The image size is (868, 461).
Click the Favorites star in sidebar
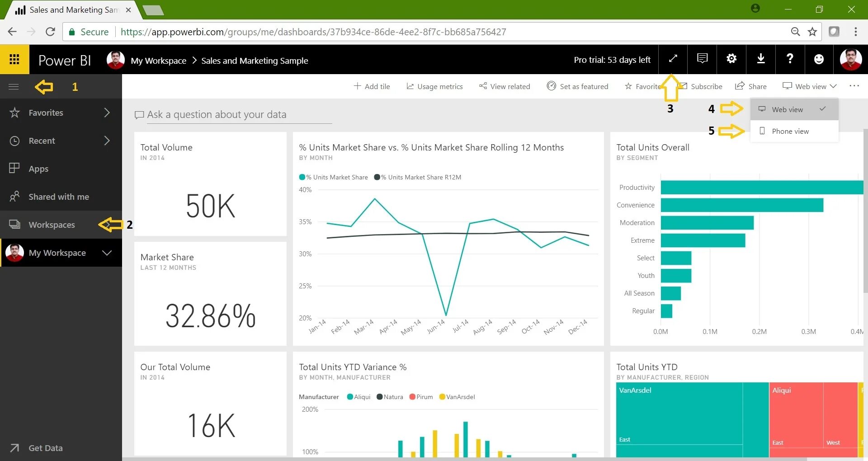point(14,113)
